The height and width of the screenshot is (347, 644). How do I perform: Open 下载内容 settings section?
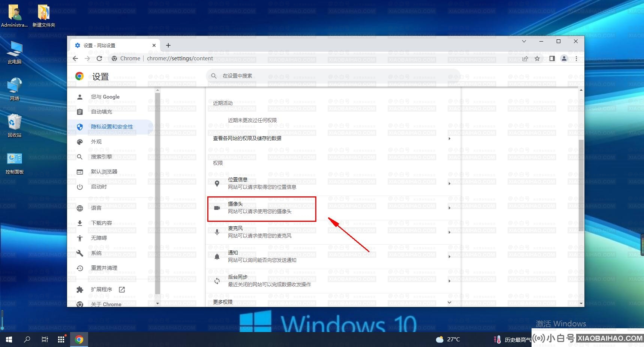(x=111, y=223)
